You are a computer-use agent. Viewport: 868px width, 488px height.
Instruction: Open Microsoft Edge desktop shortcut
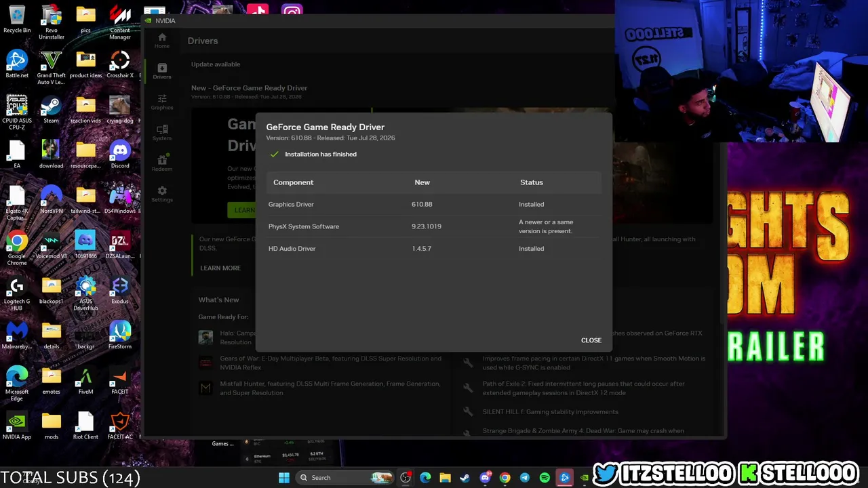[17, 384]
